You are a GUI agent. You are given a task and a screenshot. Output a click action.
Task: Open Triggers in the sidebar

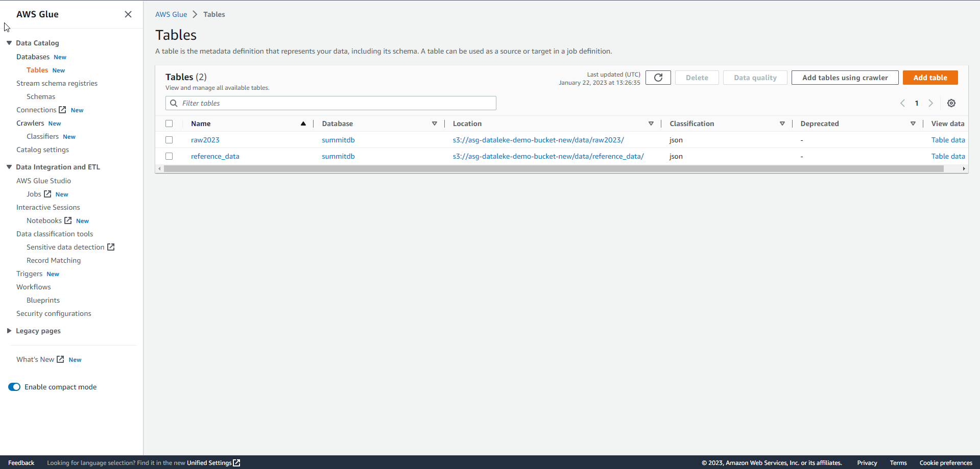click(29, 274)
